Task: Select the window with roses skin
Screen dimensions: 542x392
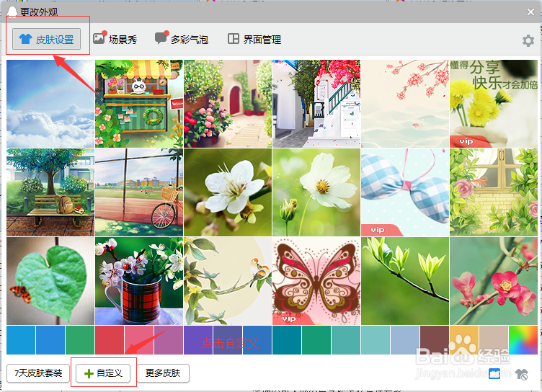Action: click(494, 192)
